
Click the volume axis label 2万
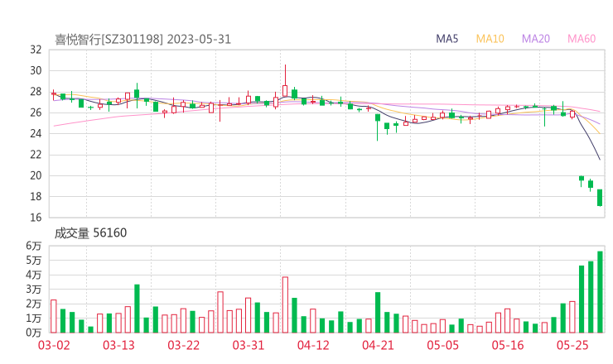(34, 304)
